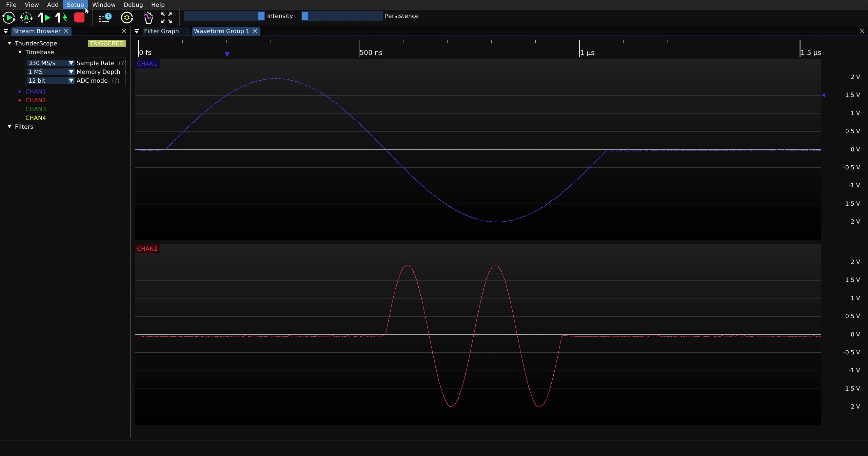Collapse the ThunderScope tree node

pos(9,43)
